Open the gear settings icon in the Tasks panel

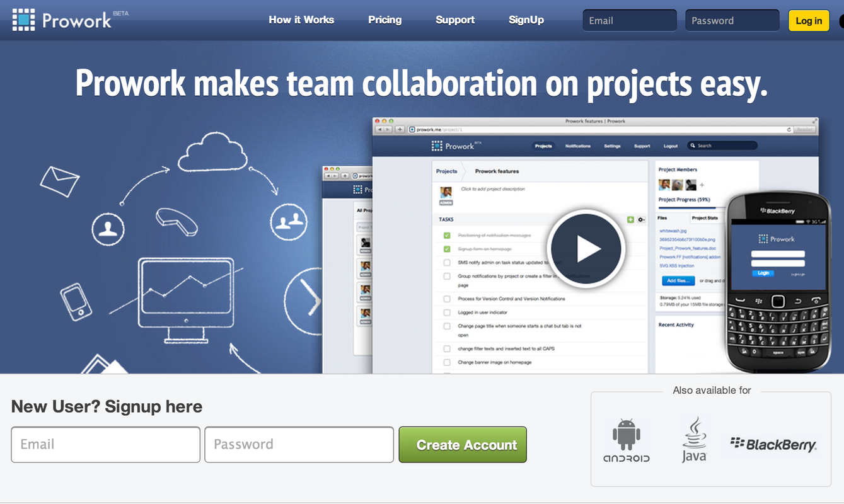(640, 219)
